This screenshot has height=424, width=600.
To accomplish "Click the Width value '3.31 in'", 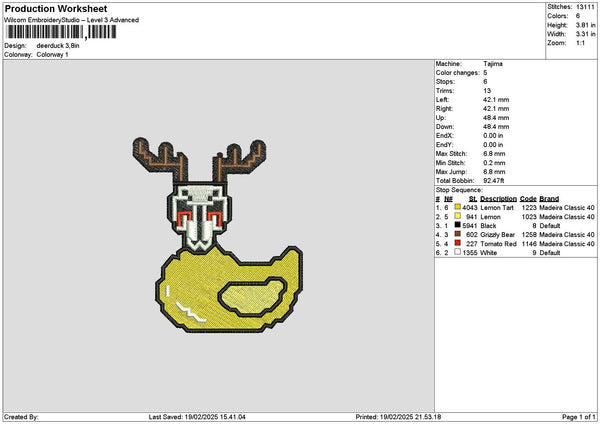I will point(585,34).
